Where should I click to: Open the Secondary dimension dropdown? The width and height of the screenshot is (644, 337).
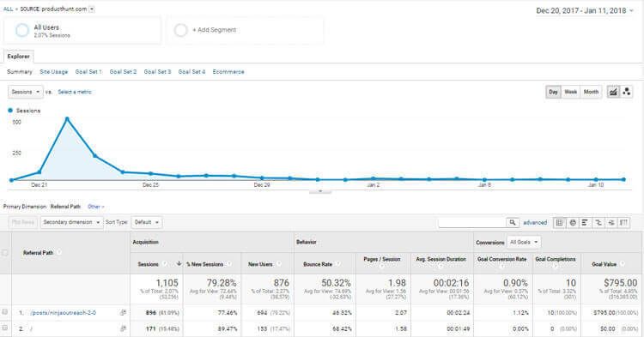point(71,222)
